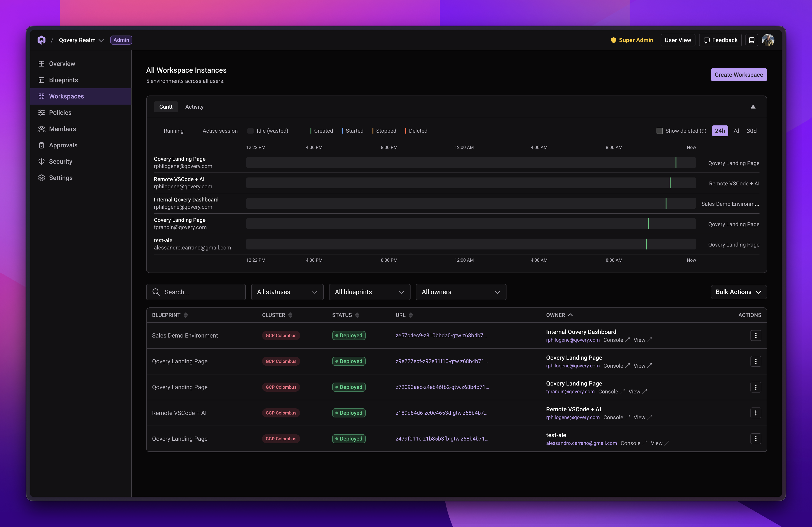Open actions menu for test-ale row
The height and width of the screenshot is (527, 812).
(x=756, y=438)
